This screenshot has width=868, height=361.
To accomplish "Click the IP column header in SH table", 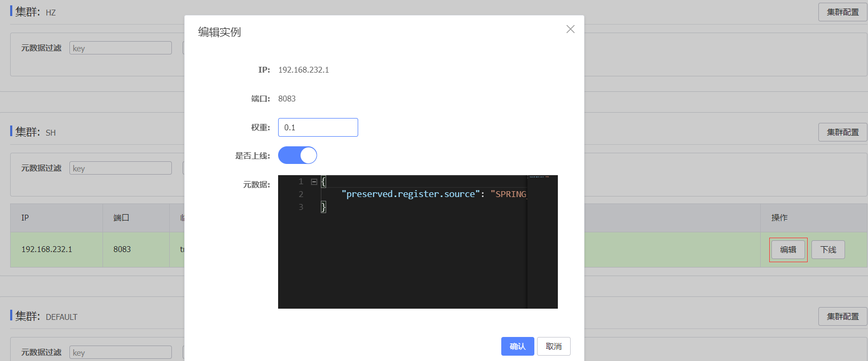I will 57,218.
